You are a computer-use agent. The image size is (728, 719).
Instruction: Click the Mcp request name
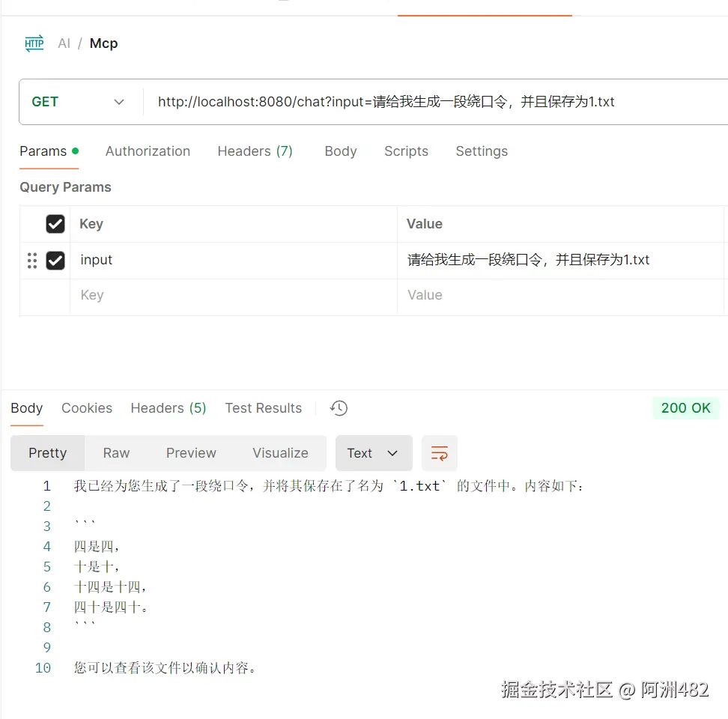[x=103, y=43]
